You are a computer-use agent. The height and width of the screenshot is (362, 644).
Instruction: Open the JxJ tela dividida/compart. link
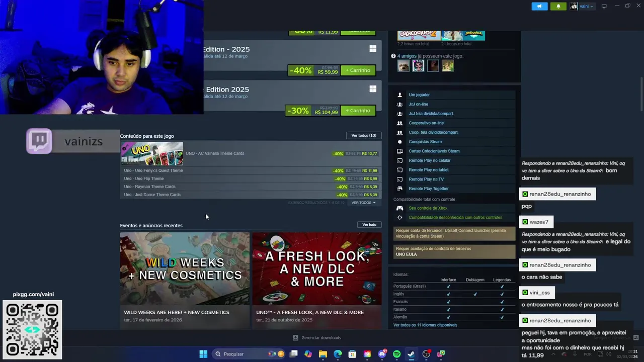click(x=431, y=114)
